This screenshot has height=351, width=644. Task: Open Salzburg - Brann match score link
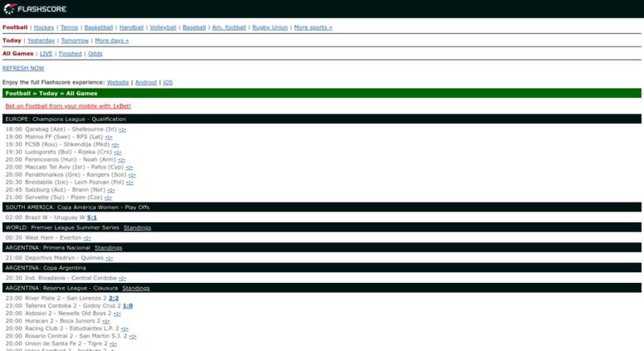[111, 190]
